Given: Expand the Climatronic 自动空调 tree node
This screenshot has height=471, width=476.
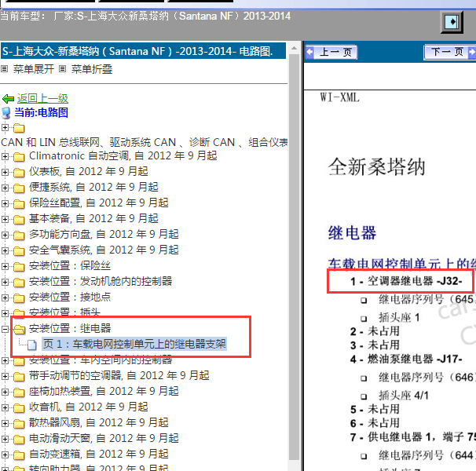Looking at the screenshot, I should 5,156.
